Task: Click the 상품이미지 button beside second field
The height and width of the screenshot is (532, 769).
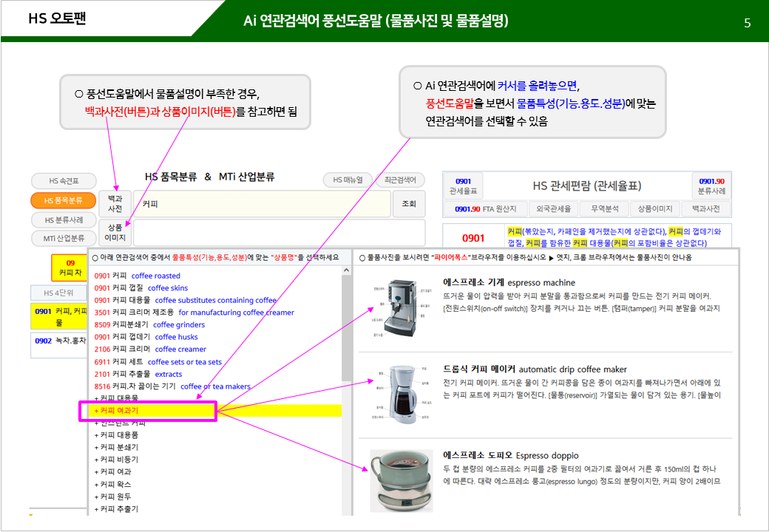Action: (115, 233)
